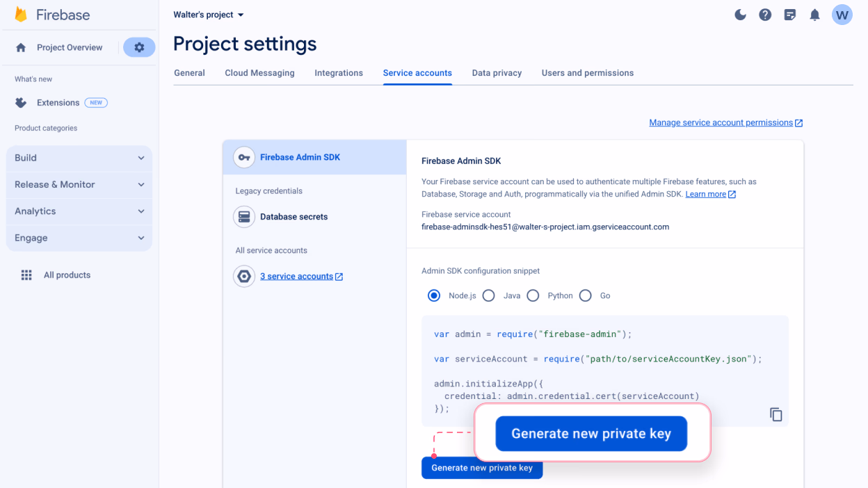Viewport: 868px width, 488px height.
Task: Expand the Analytics category
Action: [79, 211]
